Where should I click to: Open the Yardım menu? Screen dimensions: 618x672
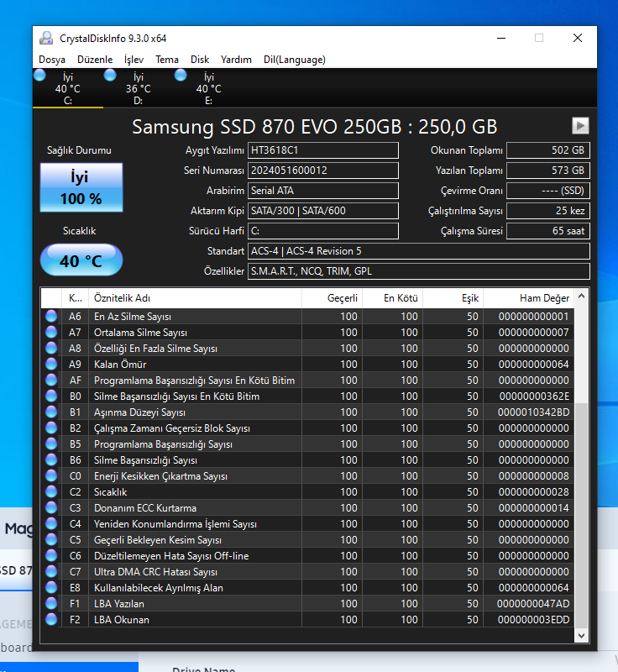[x=237, y=60]
